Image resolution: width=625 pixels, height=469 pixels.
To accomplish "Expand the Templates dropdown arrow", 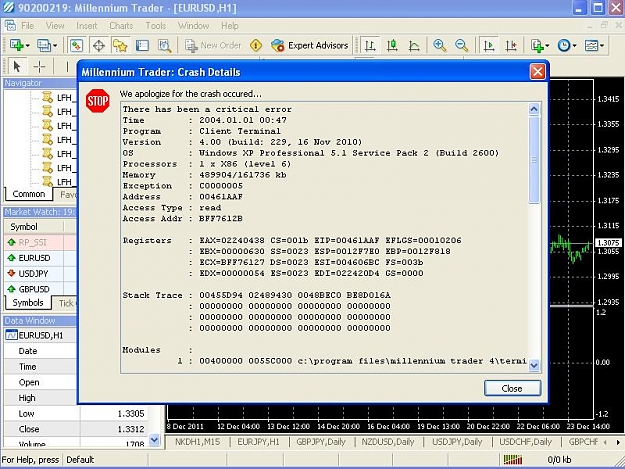I will [x=602, y=46].
